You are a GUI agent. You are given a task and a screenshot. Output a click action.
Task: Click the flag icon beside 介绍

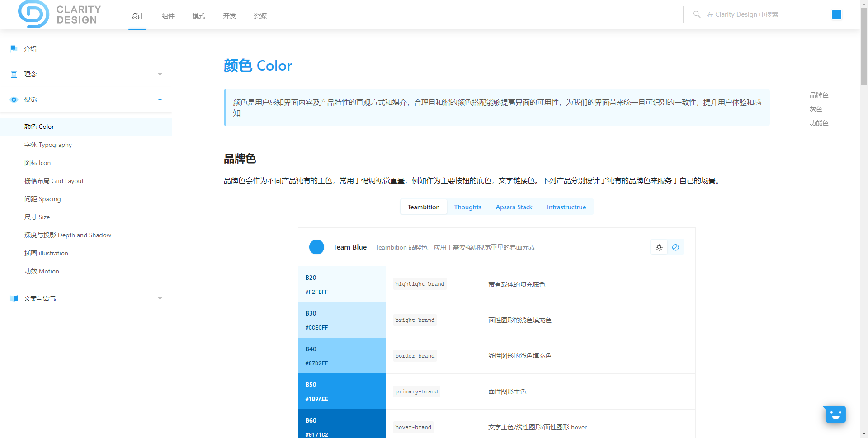[x=14, y=49]
